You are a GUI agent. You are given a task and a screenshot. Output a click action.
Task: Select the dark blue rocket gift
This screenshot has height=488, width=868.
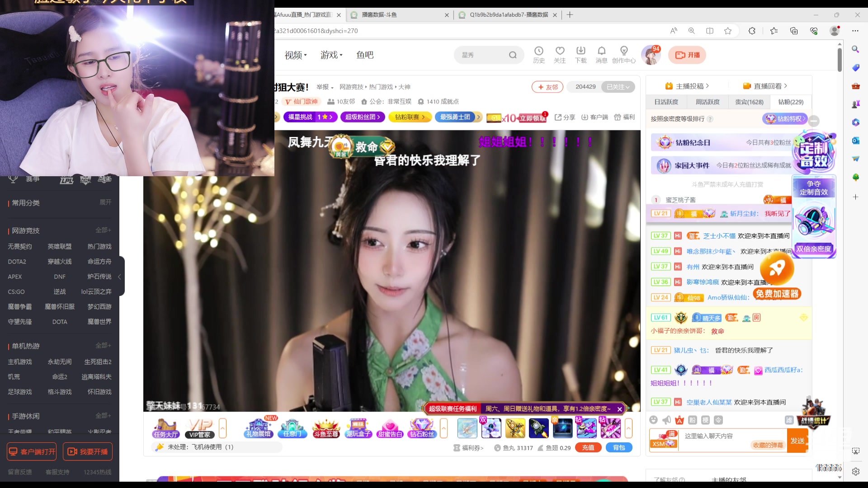click(x=539, y=428)
